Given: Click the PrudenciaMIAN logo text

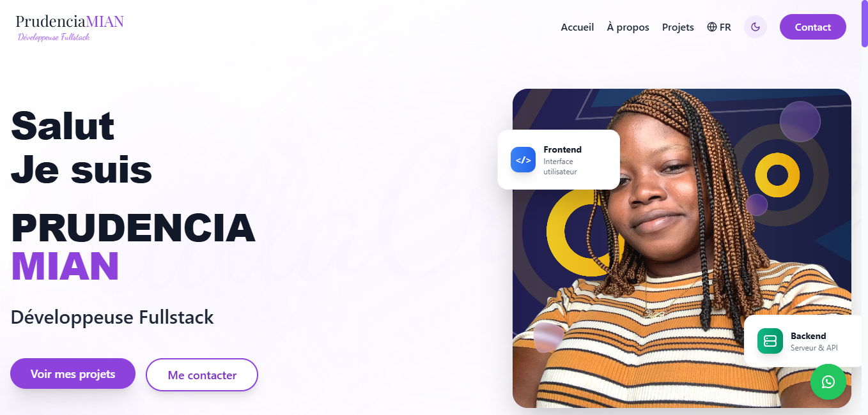Looking at the screenshot, I should [70, 21].
